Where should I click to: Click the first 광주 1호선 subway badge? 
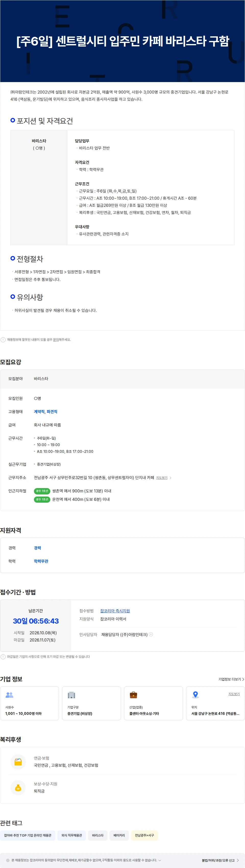click(42, 491)
